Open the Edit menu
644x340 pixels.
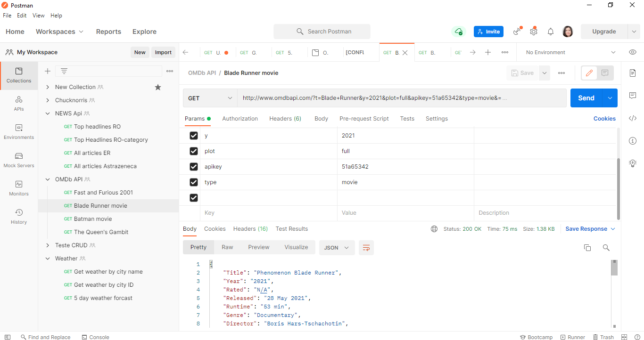(x=22, y=16)
